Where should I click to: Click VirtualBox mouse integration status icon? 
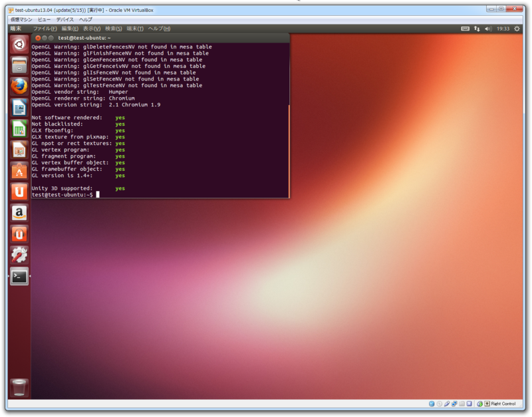coord(479,404)
